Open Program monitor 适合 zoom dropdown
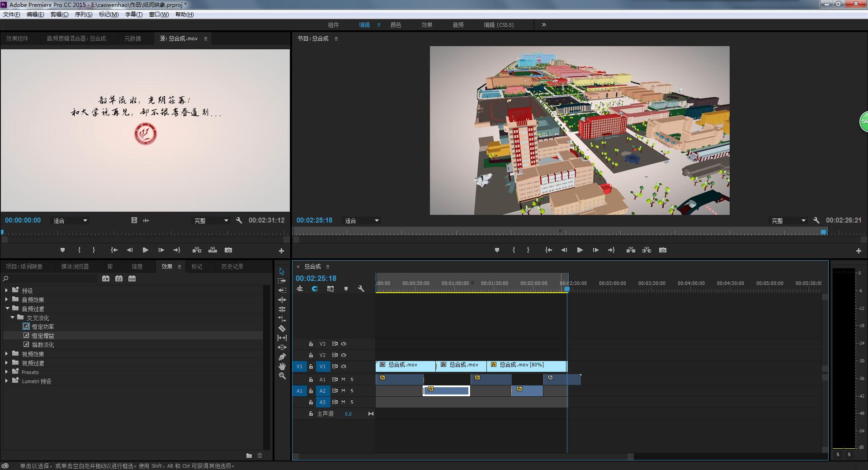 tap(362, 221)
